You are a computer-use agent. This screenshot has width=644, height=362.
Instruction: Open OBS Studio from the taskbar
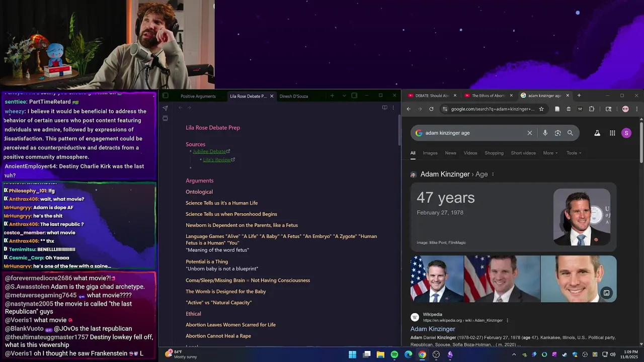point(436,354)
